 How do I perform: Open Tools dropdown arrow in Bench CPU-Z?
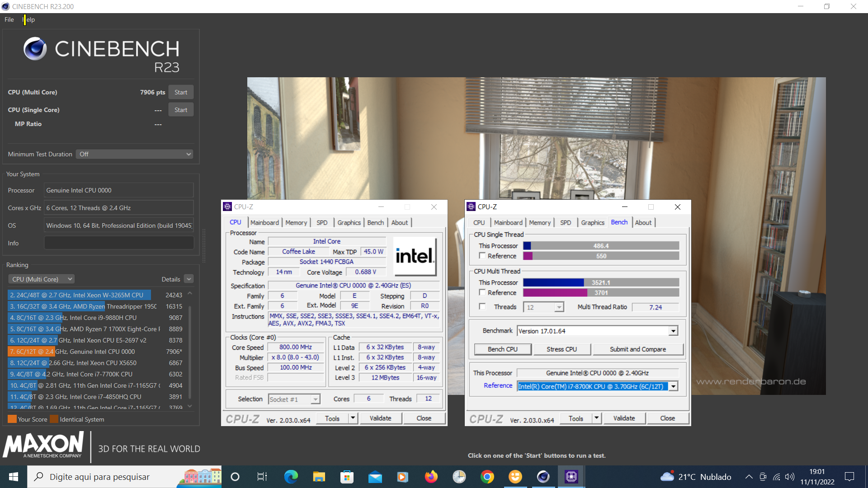[x=596, y=418]
